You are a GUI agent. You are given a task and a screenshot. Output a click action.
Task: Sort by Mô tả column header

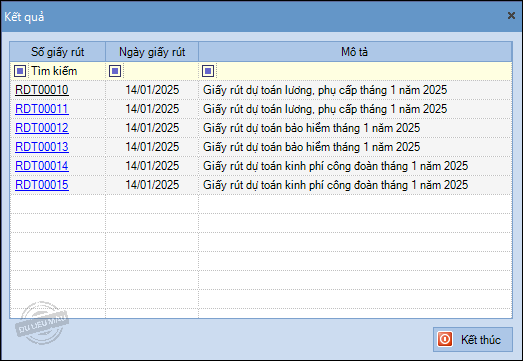(x=355, y=52)
